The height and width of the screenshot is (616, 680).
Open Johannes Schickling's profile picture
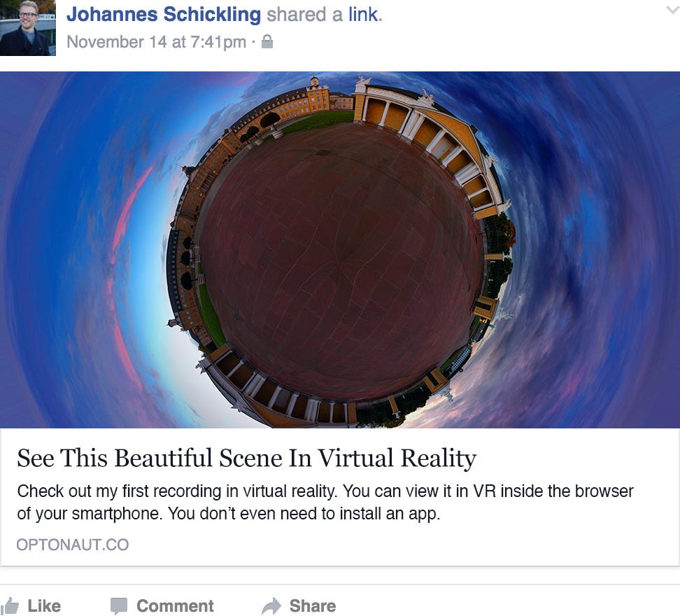[x=28, y=28]
